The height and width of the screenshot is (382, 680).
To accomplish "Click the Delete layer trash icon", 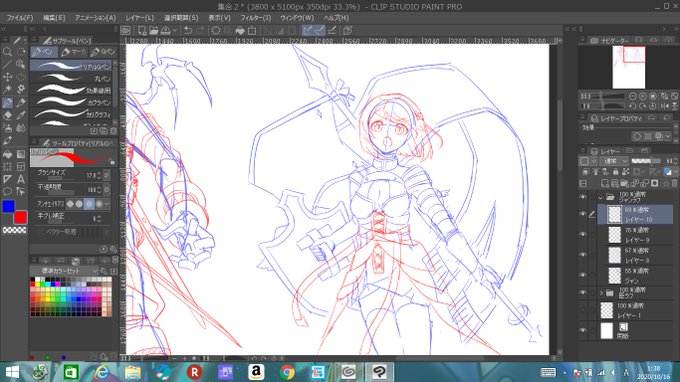I will pos(674,183).
